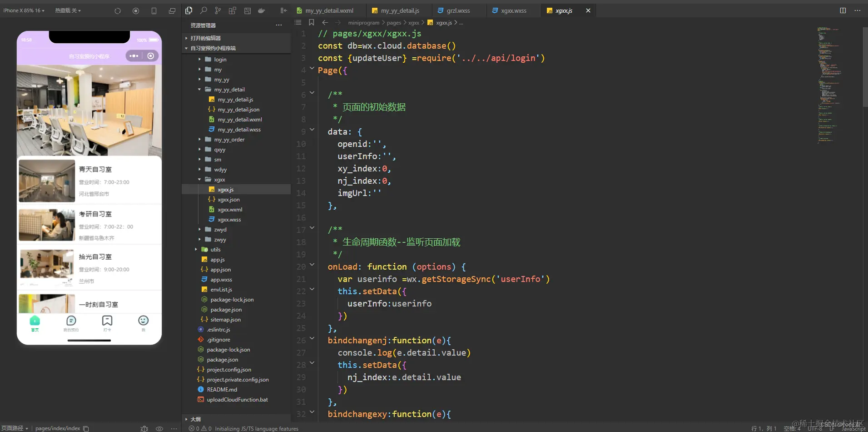The image size is (868, 432).
Task: Expand the my_yy_order folder
Action: point(229,140)
